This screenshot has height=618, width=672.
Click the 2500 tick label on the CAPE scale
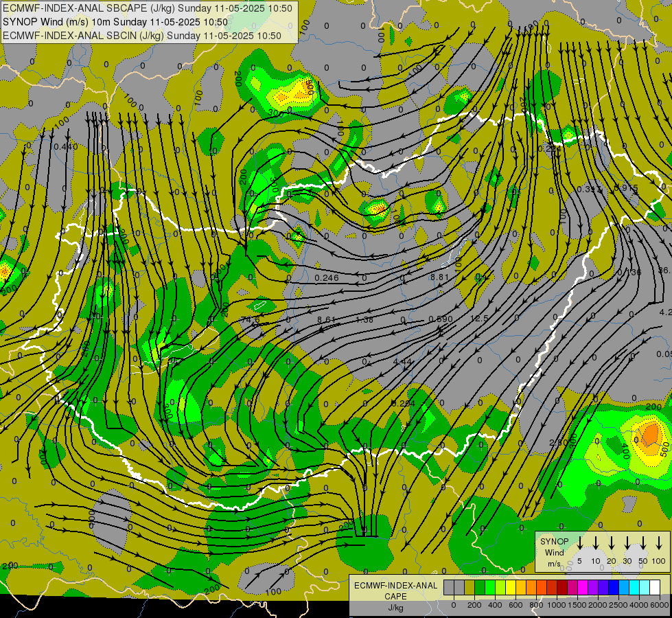click(618, 605)
